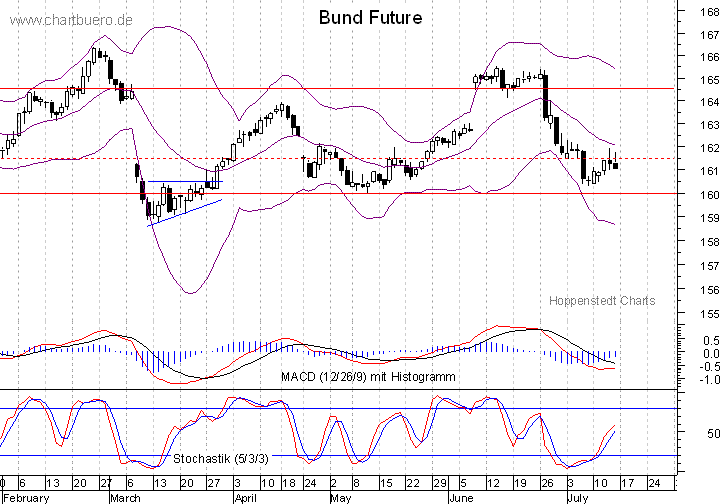Click price axis value 157

click(x=710, y=266)
